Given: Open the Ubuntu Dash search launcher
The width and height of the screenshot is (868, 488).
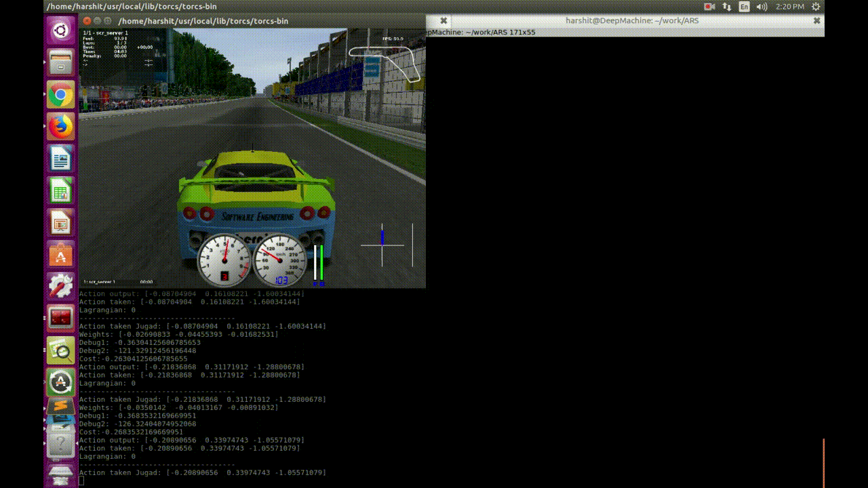Looking at the screenshot, I should 60,31.
